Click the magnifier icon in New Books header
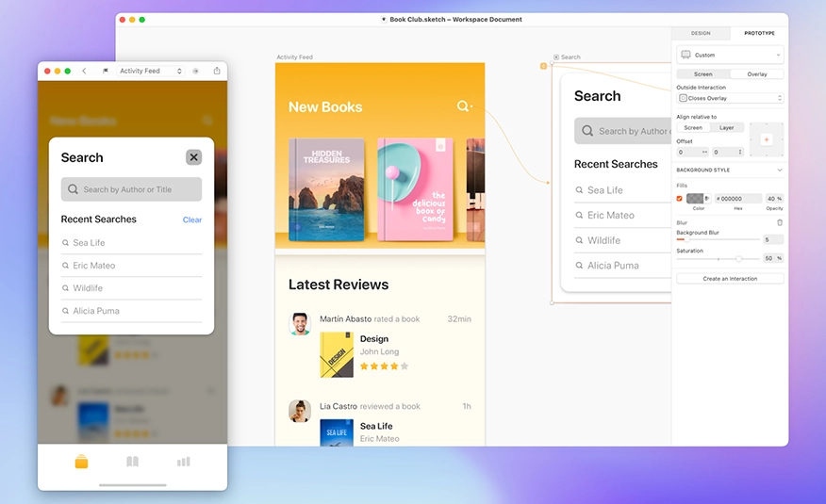The width and height of the screenshot is (826, 504). [x=463, y=106]
